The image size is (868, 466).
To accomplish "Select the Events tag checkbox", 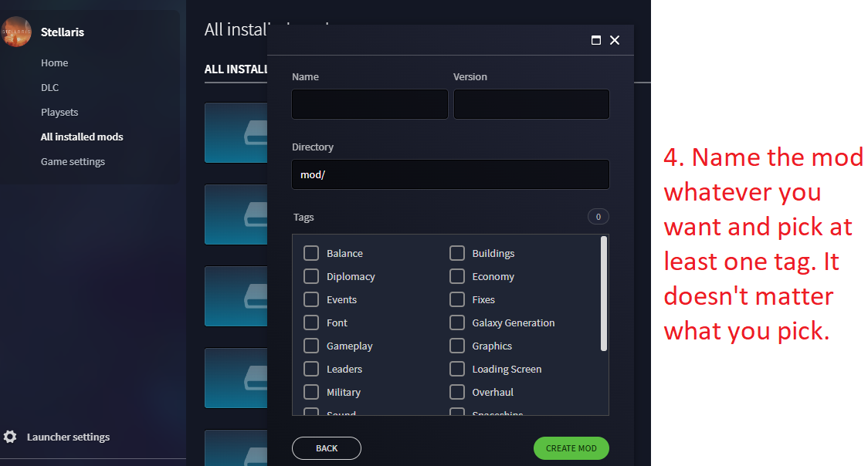I will coord(311,299).
